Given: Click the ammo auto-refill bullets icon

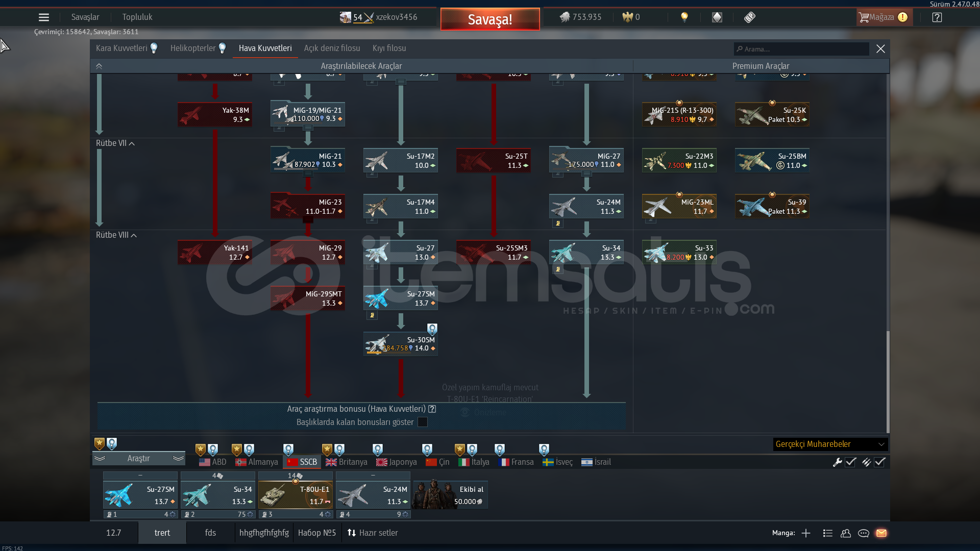Looking at the screenshot, I should point(866,462).
